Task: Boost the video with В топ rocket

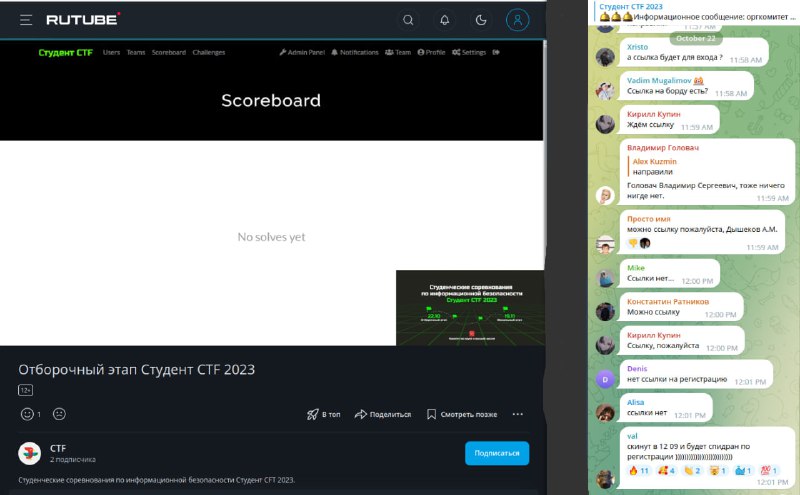Action: coord(323,414)
